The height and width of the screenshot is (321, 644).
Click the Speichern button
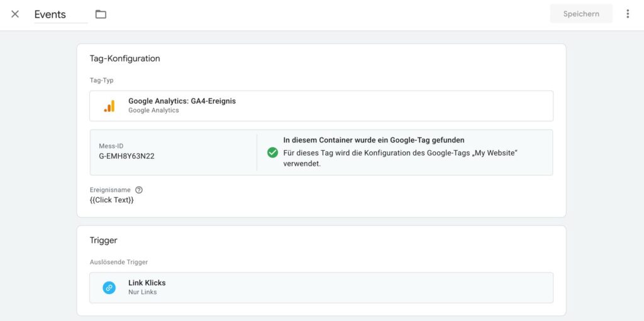pos(580,14)
